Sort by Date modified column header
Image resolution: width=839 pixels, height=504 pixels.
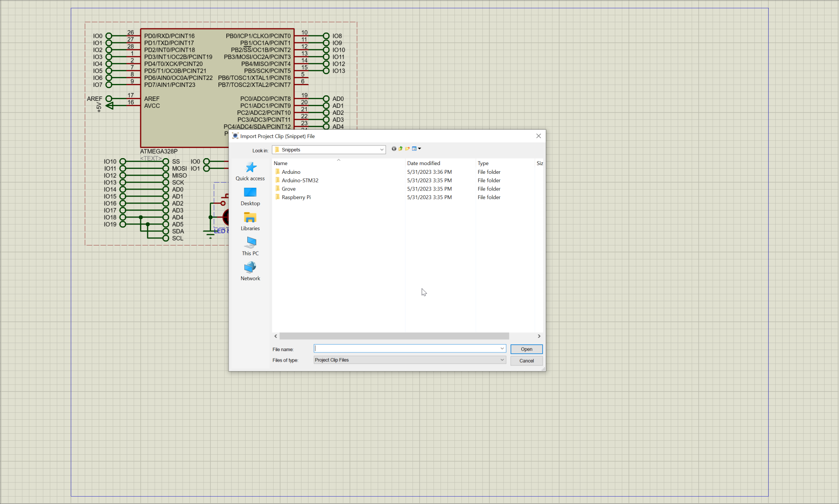(x=423, y=163)
